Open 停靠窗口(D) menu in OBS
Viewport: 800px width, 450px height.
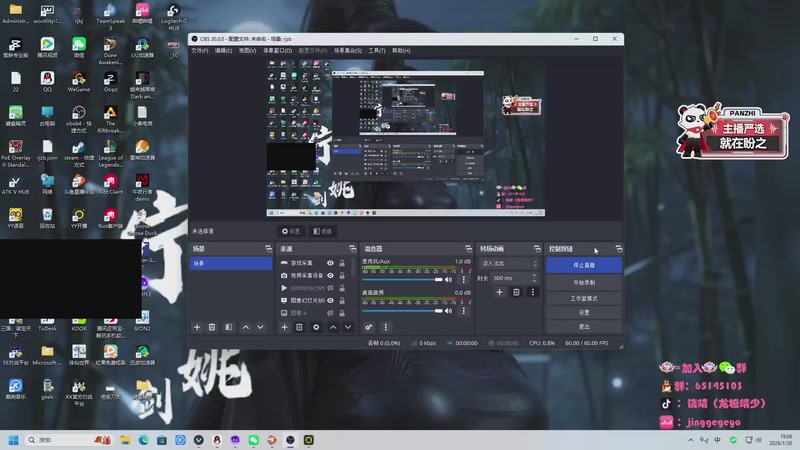pyautogui.click(x=278, y=51)
